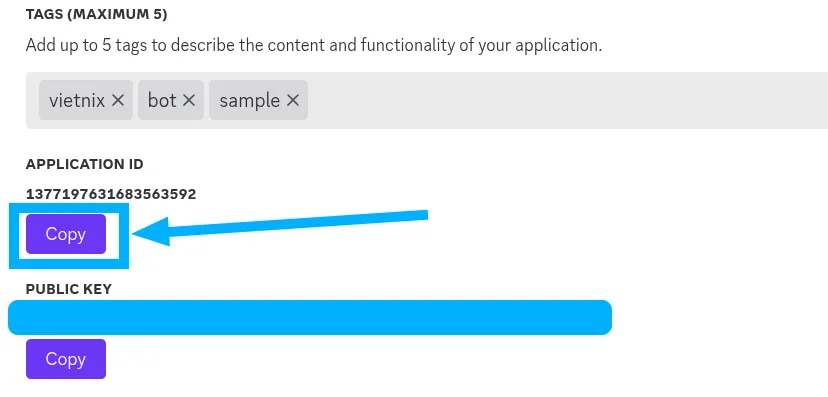The width and height of the screenshot is (828, 397).
Task: Click the blue arrow pointing at Copy
Action: click(280, 227)
